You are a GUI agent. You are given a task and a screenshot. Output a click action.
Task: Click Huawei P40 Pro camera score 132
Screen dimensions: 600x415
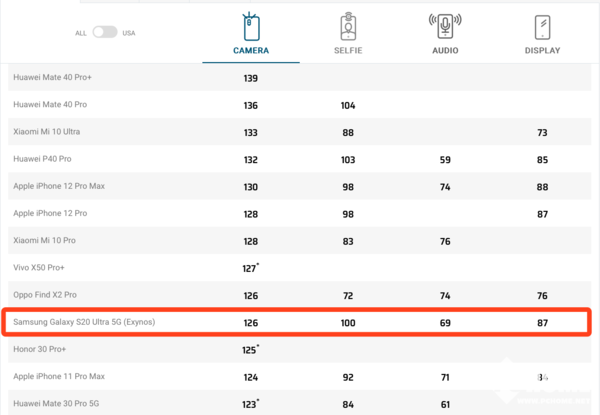pyautogui.click(x=250, y=160)
